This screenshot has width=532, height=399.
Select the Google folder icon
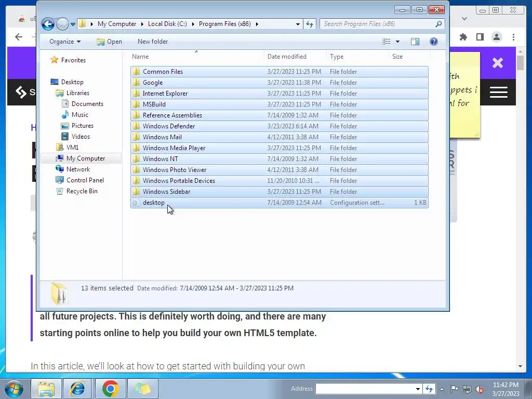pyautogui.click(x=137, y=83)
